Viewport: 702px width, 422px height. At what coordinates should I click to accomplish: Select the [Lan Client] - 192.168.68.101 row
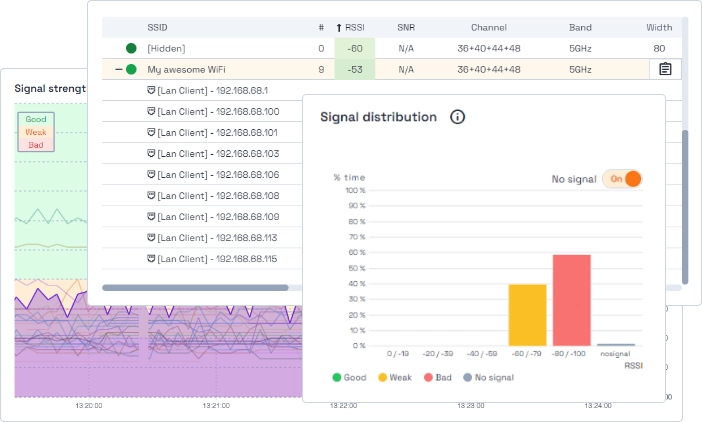point(213,132)
